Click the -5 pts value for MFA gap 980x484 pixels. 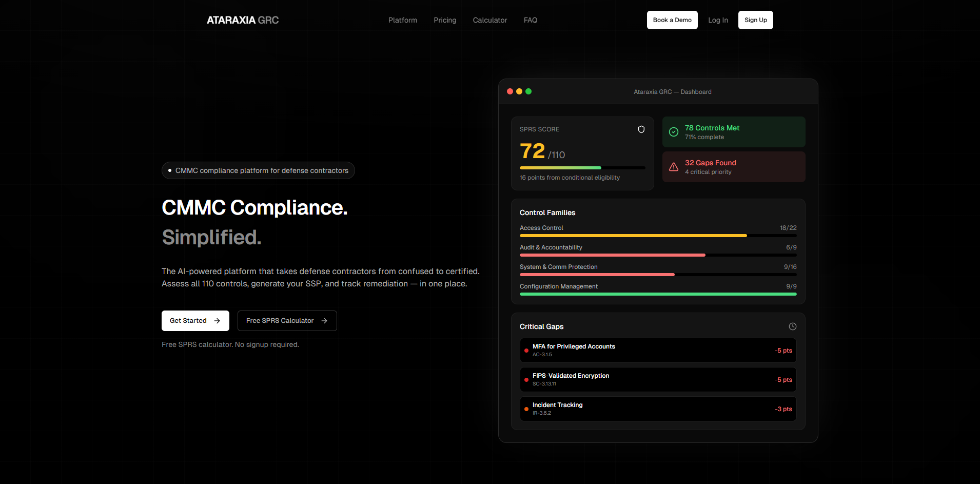[x=783, y=351]
